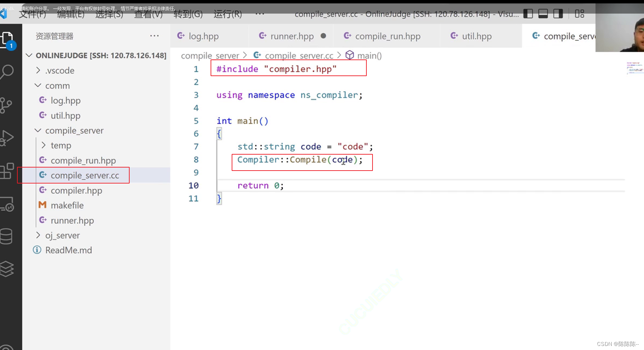Open Explorer panel more actions ellipsis
This screenshot has width=644, height=350.
tap(154, 36)
